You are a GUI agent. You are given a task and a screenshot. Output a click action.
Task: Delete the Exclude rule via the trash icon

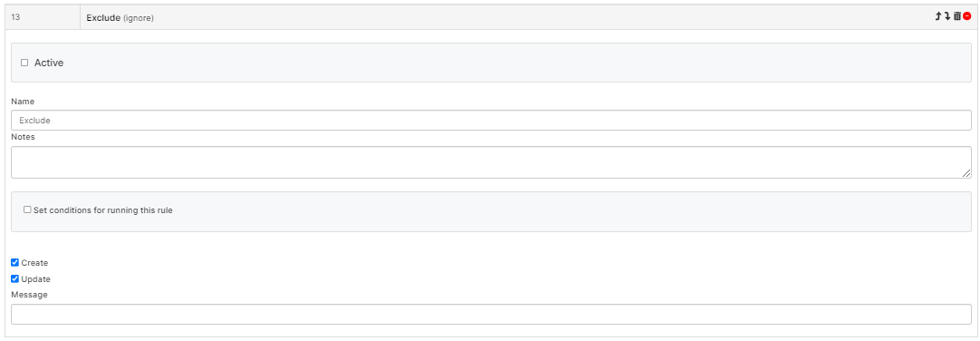(x=956, y=17)
